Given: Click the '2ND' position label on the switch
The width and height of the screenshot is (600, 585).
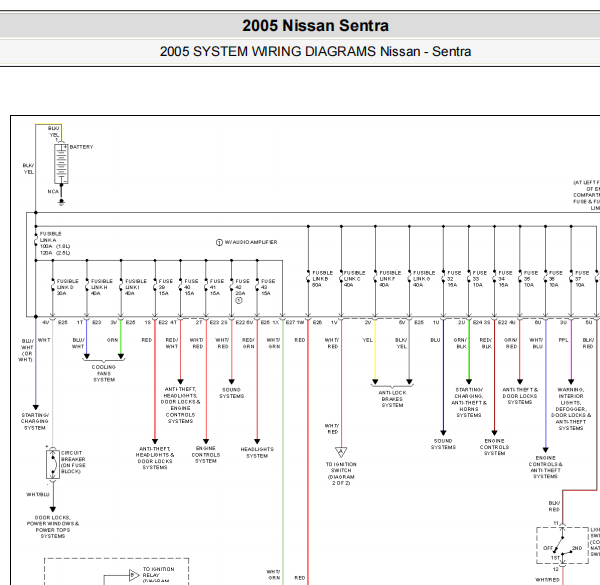Looking at the screenshot, I should coord(577,548).
